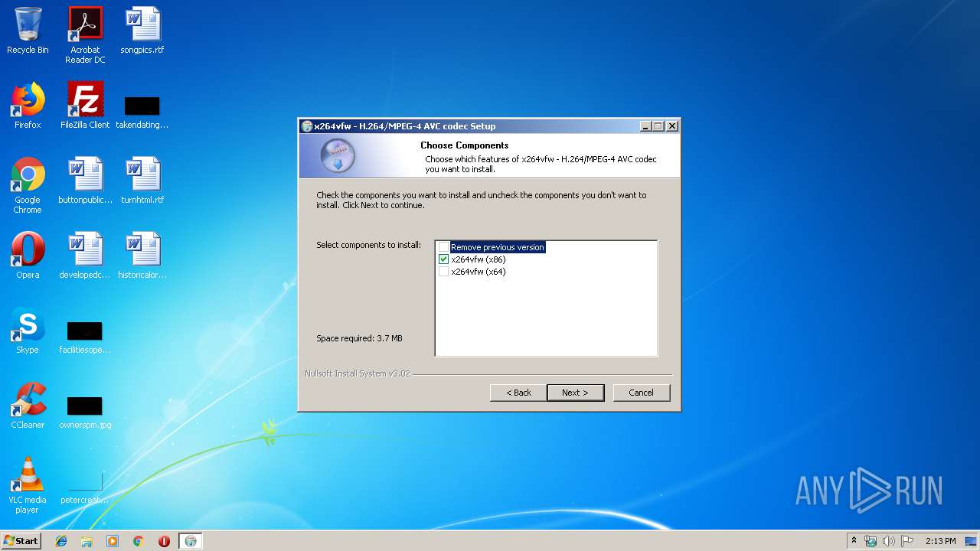Click the Next button
980x551 pixels.
[x=576, y=393]
